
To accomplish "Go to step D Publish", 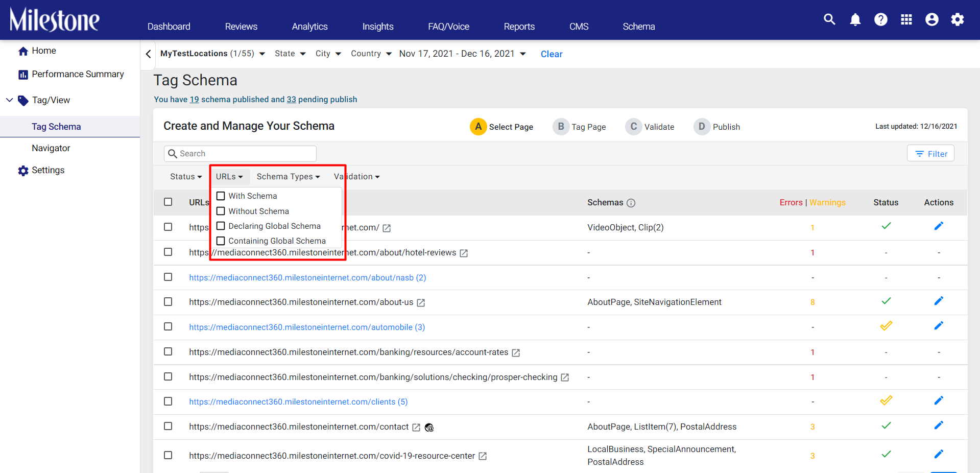I will click(717, 127).
